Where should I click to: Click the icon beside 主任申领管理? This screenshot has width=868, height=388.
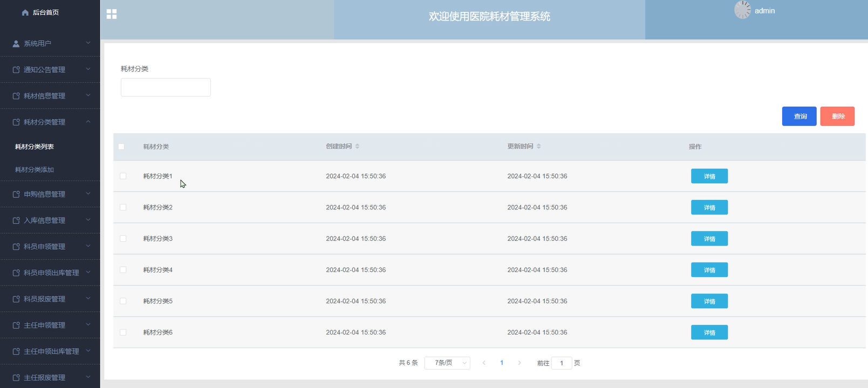(16, 325)
